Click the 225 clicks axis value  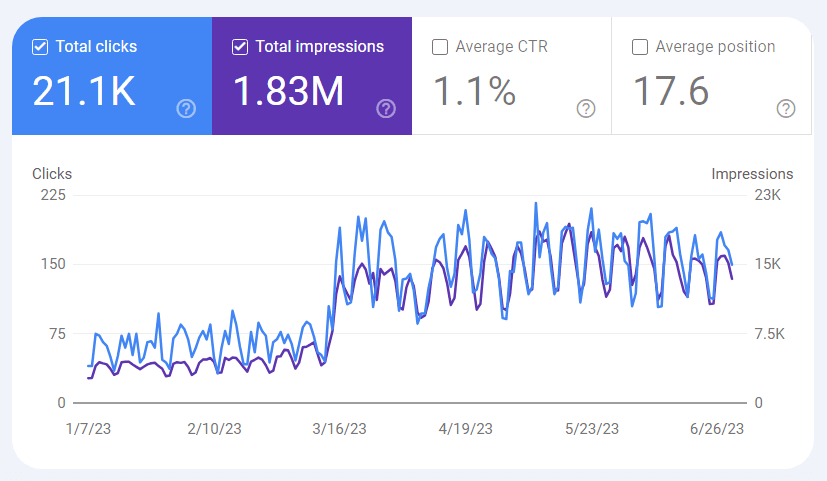click(53, 195)
